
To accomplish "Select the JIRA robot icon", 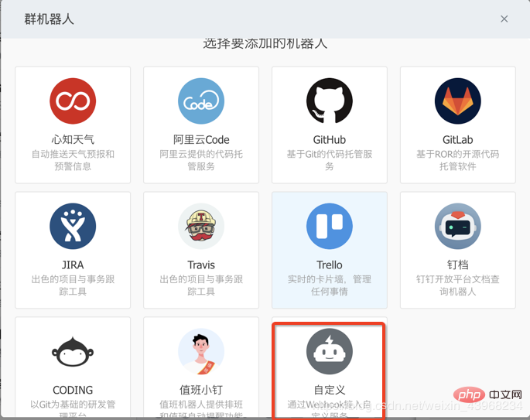I will (x=73, y=226).
